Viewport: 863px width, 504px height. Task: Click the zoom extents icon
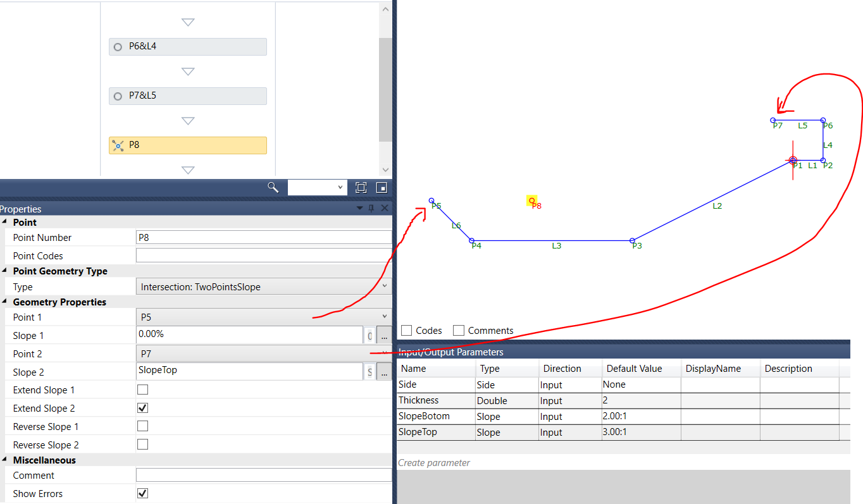pyautogui.click(x=361, y=187)
